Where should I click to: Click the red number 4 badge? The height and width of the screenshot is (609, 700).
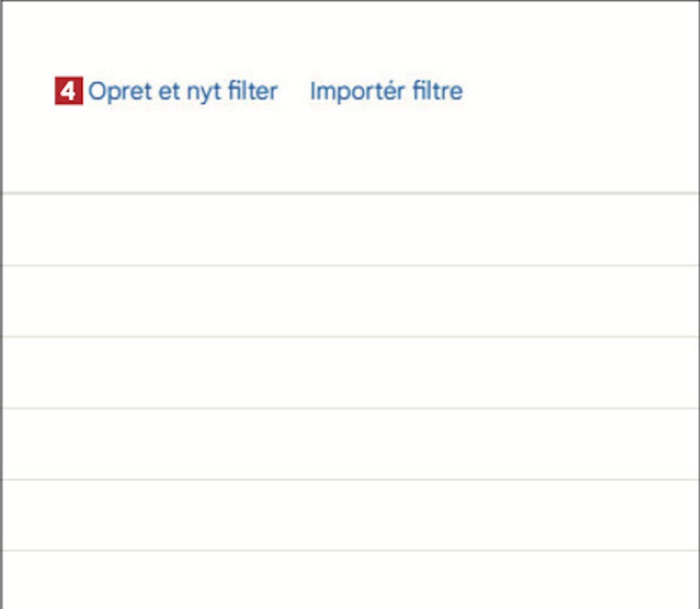tap(69, 91)
